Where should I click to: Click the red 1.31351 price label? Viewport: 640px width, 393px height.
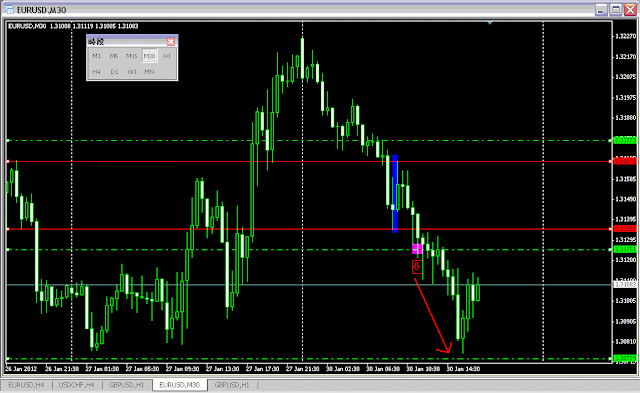(625, 229)
